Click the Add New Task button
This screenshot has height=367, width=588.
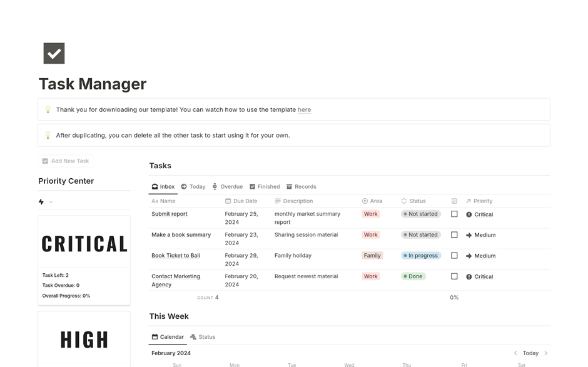pos(66,161)
